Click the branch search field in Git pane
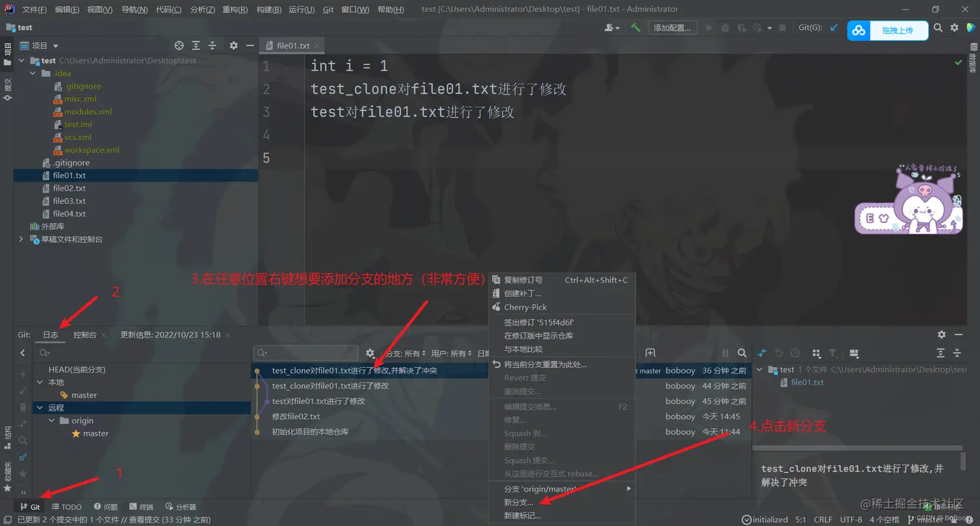Image resolution: width=980 pixels, height=526 pixels. pos(142,353)
